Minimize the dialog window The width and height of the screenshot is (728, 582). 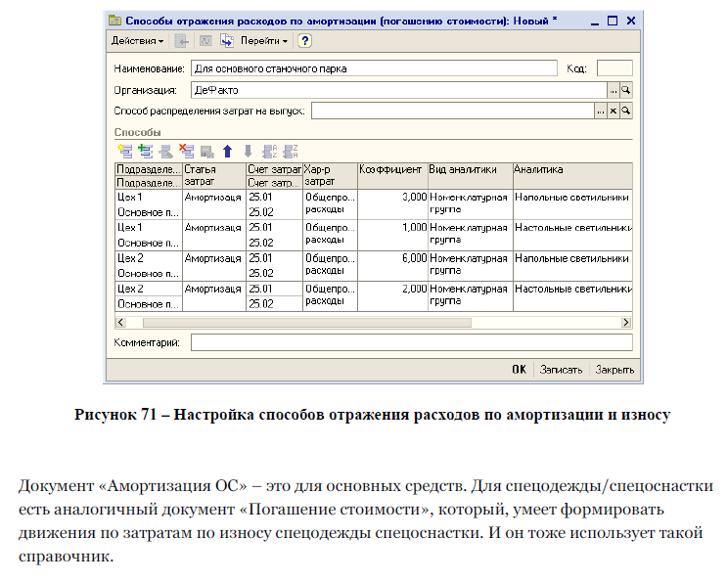coord(595,21)
